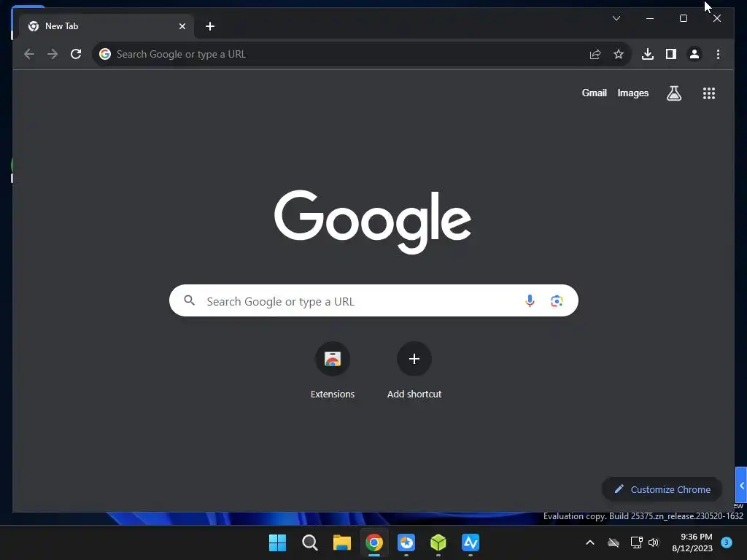Open network status tray icon
The image size is (747, 560).
click(x=636, y=542)
